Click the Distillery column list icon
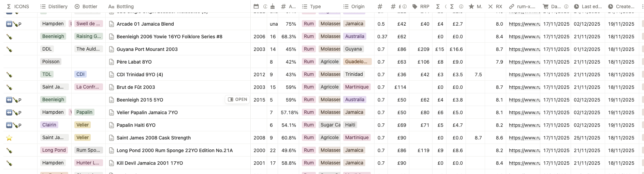Viewport: 644px width, 174px height. point(43,6)
